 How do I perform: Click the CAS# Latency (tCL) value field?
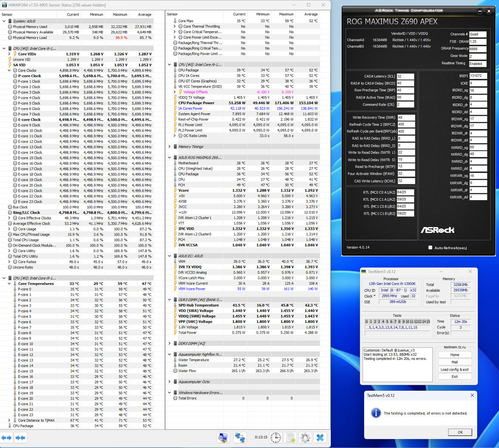click(405, 77)
